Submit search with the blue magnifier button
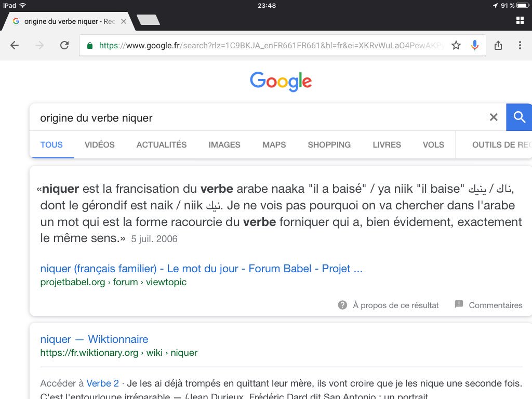This screenshot has height=399, width=532. point(519,117)
